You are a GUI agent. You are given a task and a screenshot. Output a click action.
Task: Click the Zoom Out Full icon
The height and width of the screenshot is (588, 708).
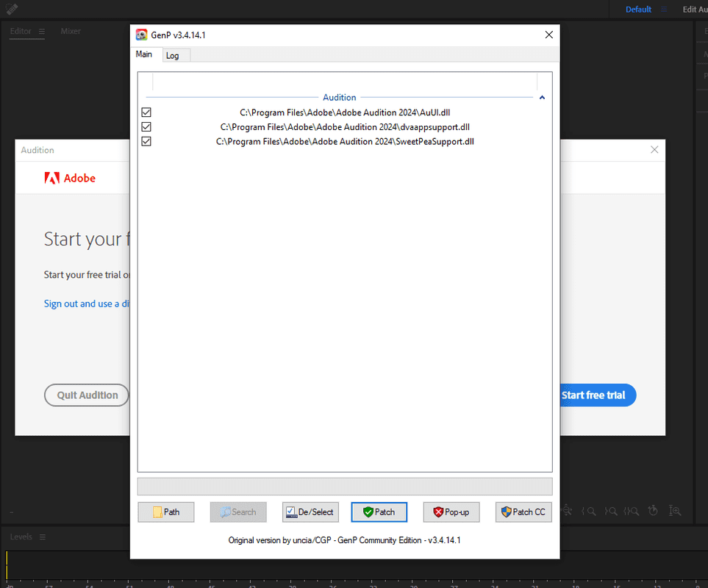[567, 511]
